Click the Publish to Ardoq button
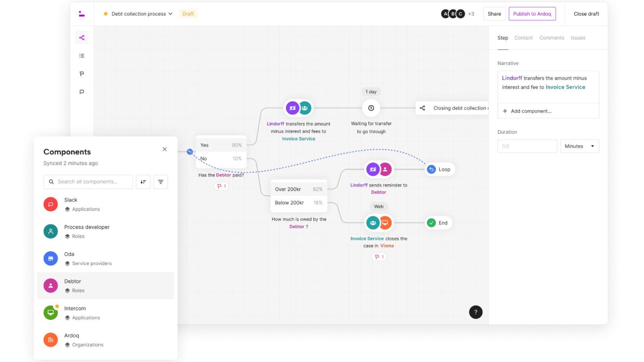Viewport: 644px width, 362px height. coord(532,14)
